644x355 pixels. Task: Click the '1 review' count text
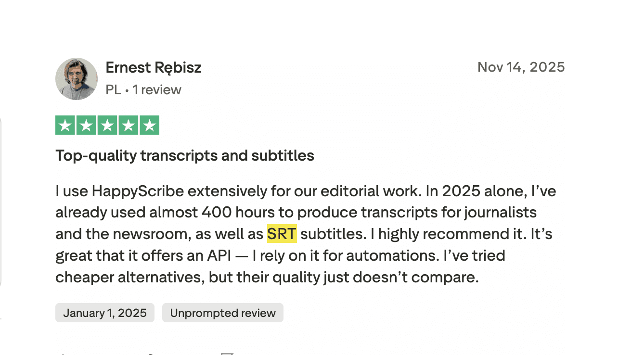click(157, 90)
